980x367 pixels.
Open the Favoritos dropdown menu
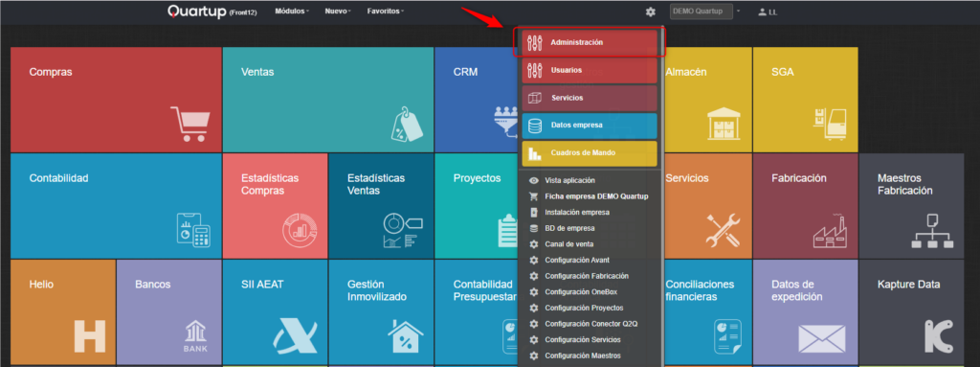pos(386,11)
